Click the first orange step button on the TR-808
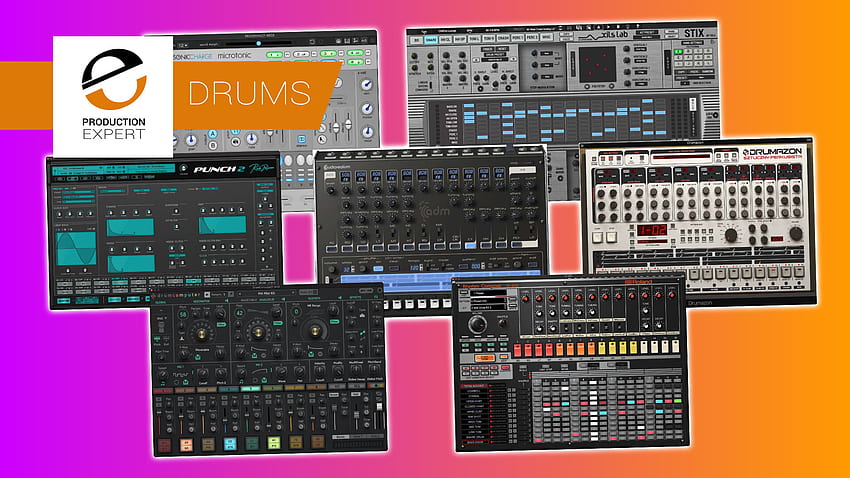 click(559, 348)
